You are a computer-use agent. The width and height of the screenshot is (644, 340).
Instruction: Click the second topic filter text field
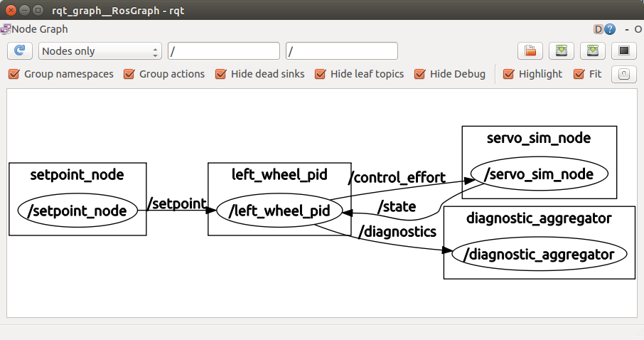[x=341, y=51]
